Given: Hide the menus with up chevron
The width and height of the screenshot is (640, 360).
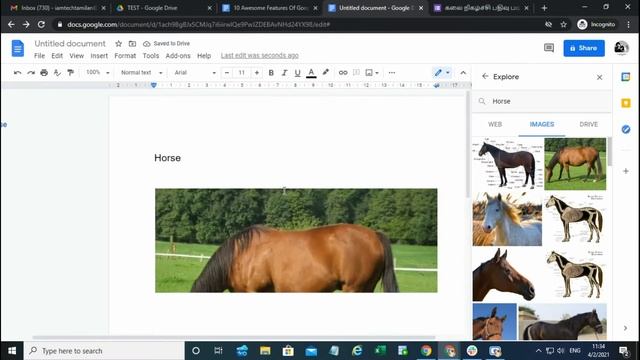Looking at the screenshot, I should point(463,73).
